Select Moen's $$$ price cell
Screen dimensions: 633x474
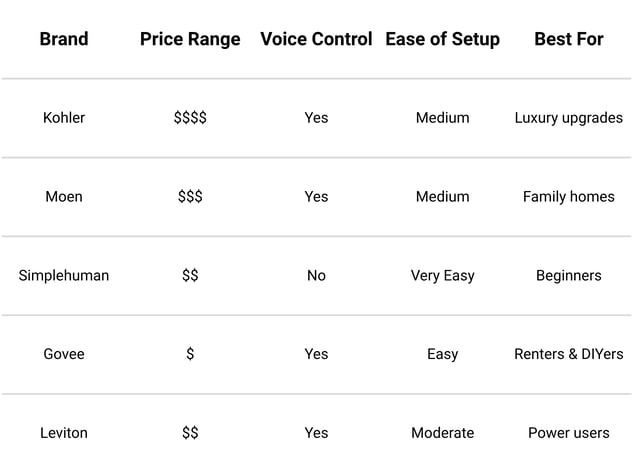coord(190,197)
